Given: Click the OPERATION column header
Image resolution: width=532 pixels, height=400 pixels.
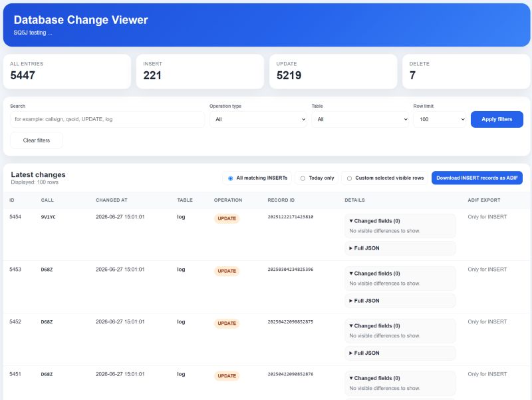Looking at the screenshot, I should (228, 200).
